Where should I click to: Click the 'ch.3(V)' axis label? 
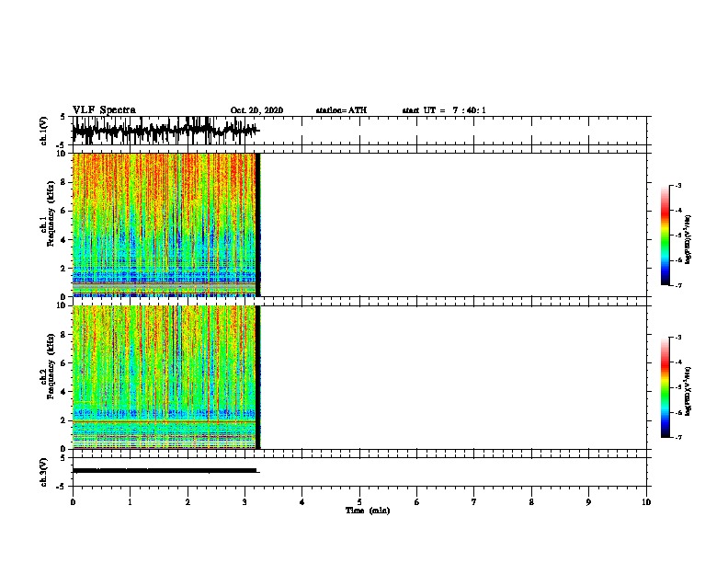pyautogui.click(x=44, y=472)
